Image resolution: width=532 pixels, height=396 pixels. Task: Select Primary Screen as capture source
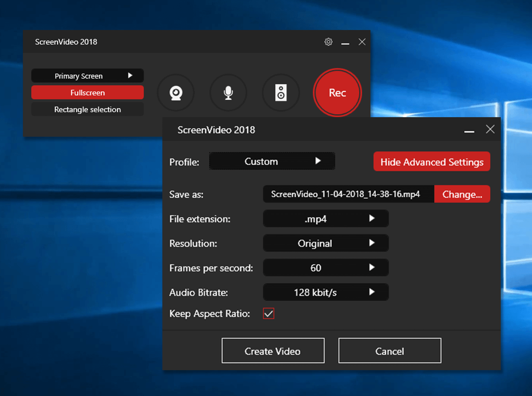pyautogui.click(x=79, y=75)
